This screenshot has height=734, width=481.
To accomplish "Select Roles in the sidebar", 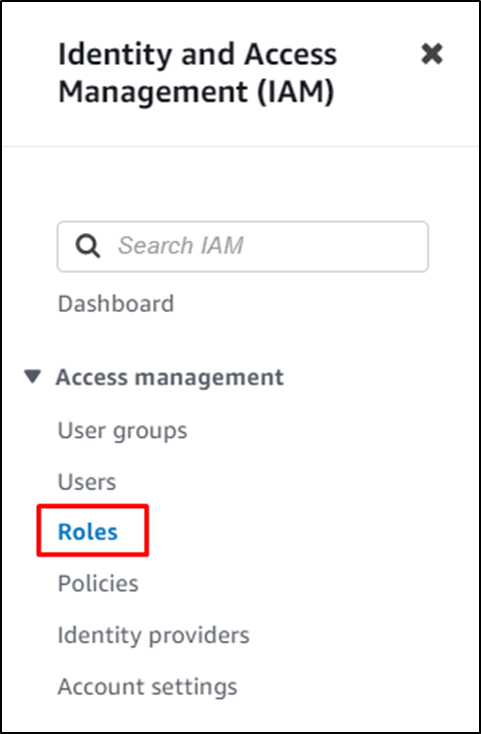I will [x=88, y=532].
